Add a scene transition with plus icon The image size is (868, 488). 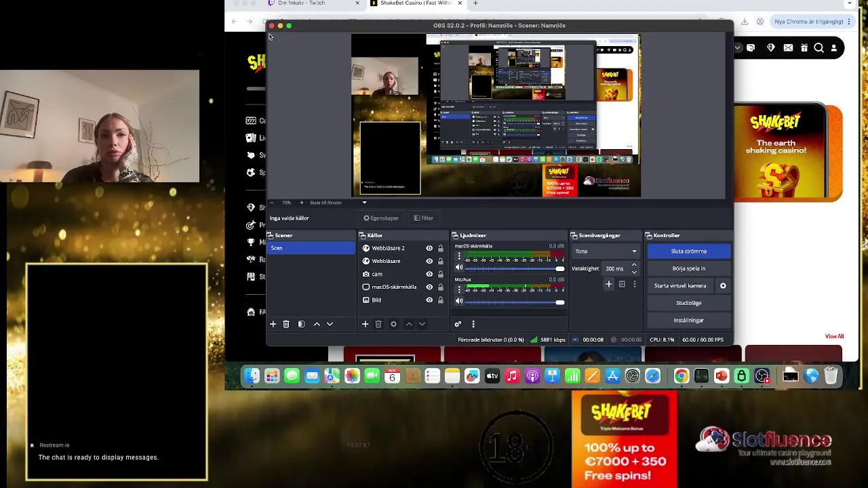(x=609, y=285)
